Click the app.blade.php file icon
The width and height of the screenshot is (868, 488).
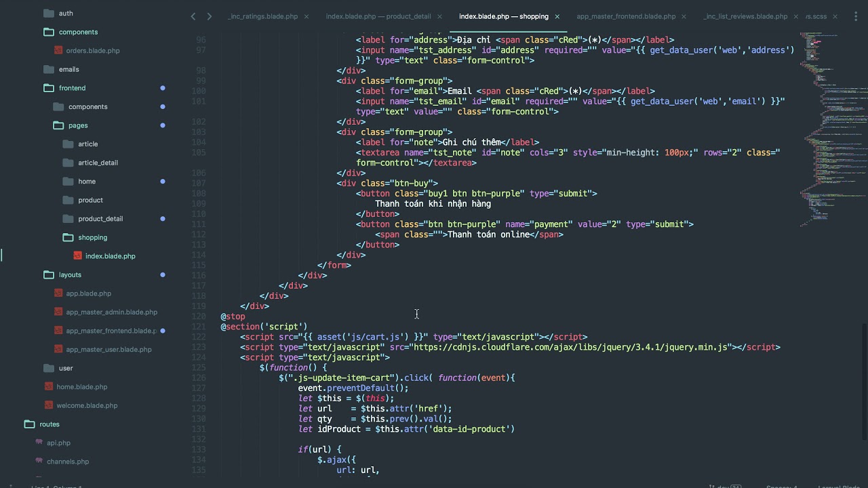58,293
